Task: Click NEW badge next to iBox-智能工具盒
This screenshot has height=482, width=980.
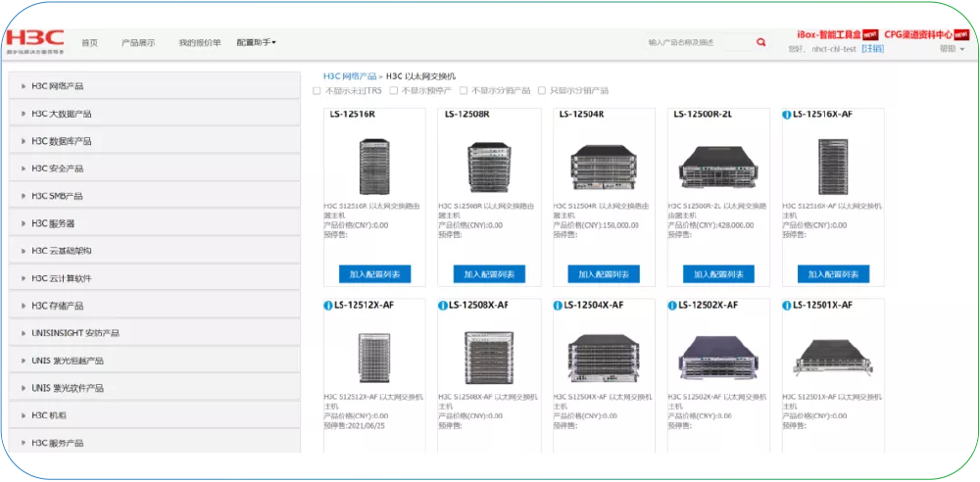Action: 870,34
